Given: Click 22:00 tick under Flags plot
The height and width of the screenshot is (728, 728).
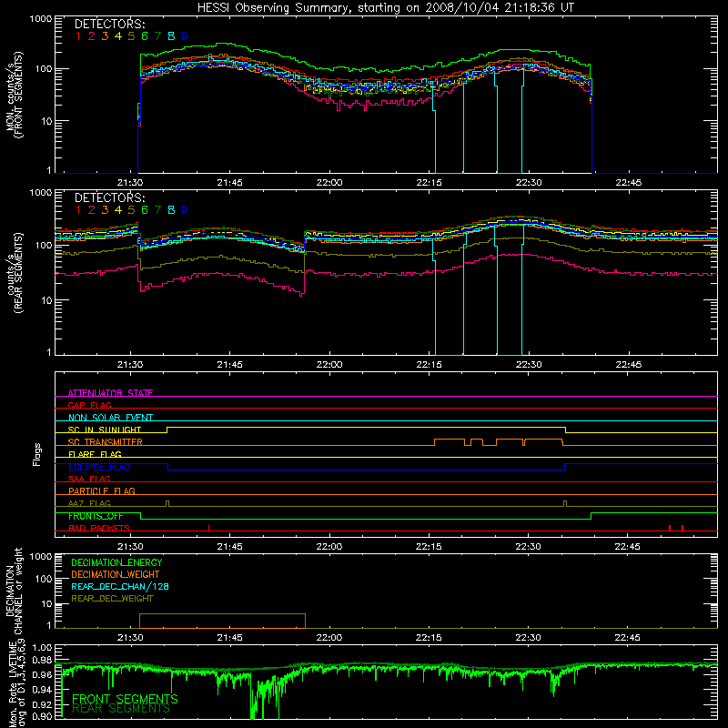Looking at the screenshot, I should (329, 547).
